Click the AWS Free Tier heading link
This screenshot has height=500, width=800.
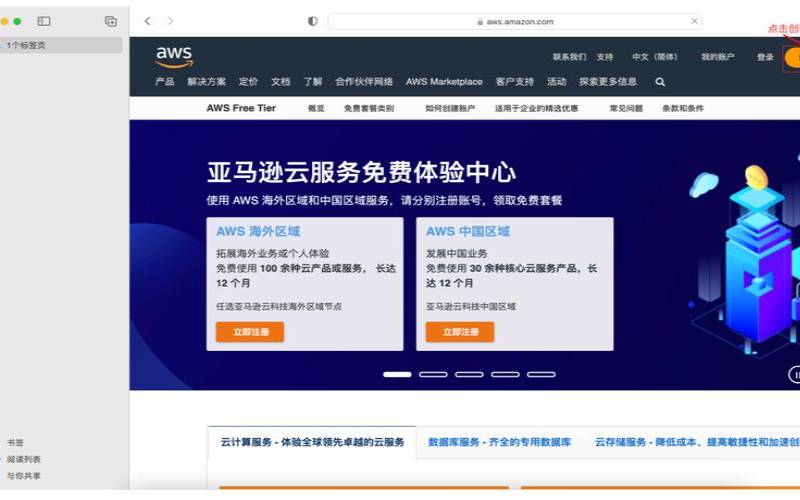(x=241, y=108)
